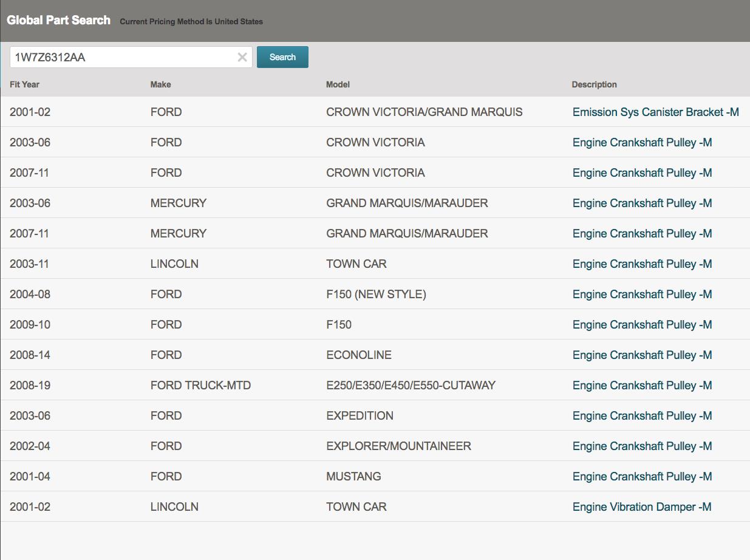
Task: Click the Make column header
Action: click(160, 84)
